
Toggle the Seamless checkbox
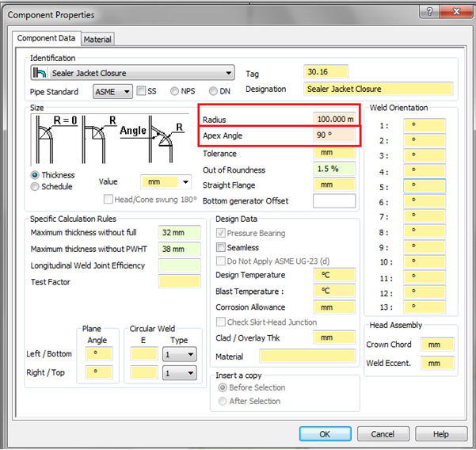tap(221, 247)
